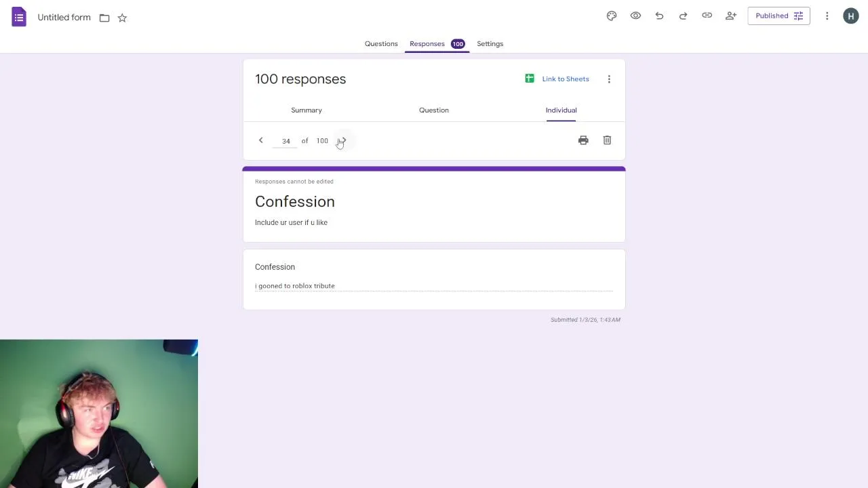Click the Untitled form title

click(64, 18)
